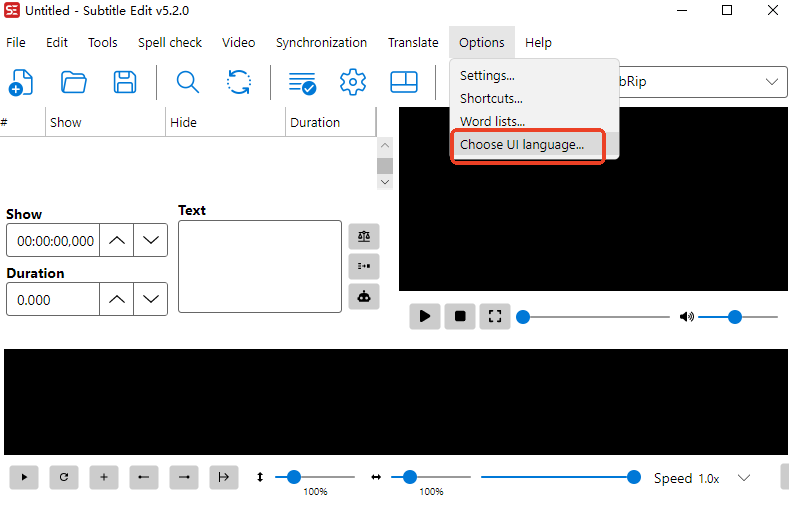Open the Synchronization menu
This screenshot has height=520, width=789.
(x=321, y=42)
